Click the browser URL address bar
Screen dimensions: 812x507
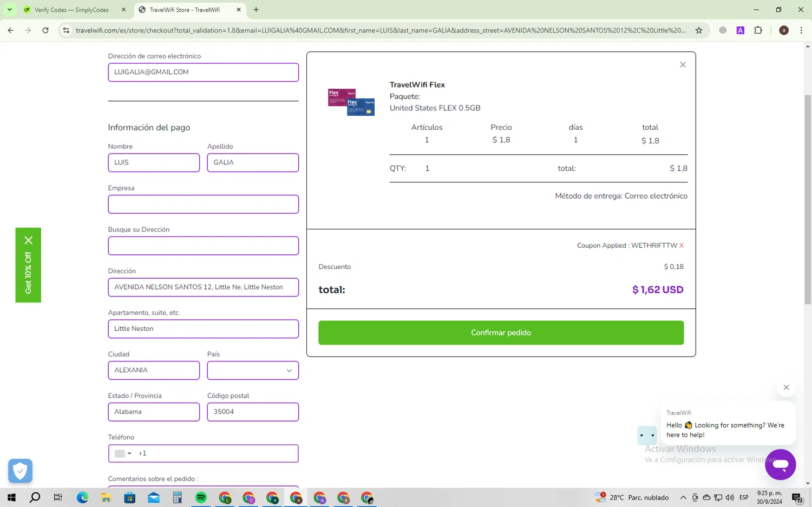click(381, 30)
